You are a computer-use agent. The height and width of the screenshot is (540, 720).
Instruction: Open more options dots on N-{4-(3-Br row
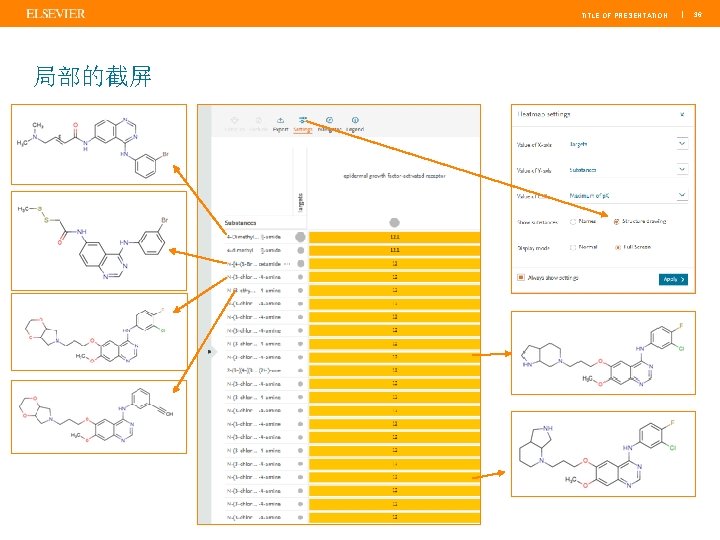coord(287,264)
